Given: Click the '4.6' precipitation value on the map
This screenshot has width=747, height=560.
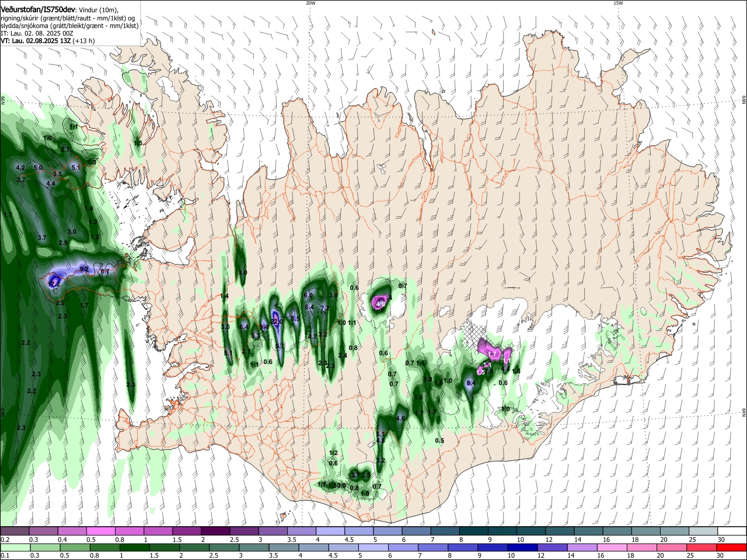Looking at the screenshot, I should tap(400, 418).
